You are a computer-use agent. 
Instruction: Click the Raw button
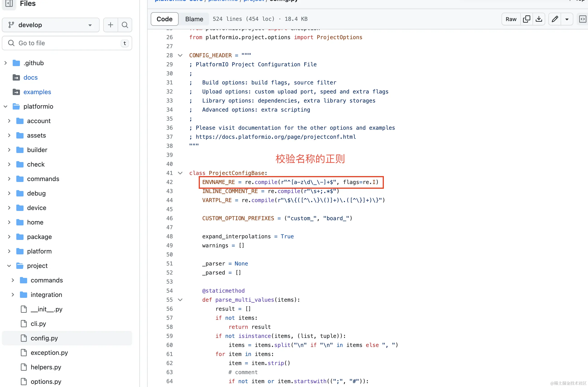point(511,19)
